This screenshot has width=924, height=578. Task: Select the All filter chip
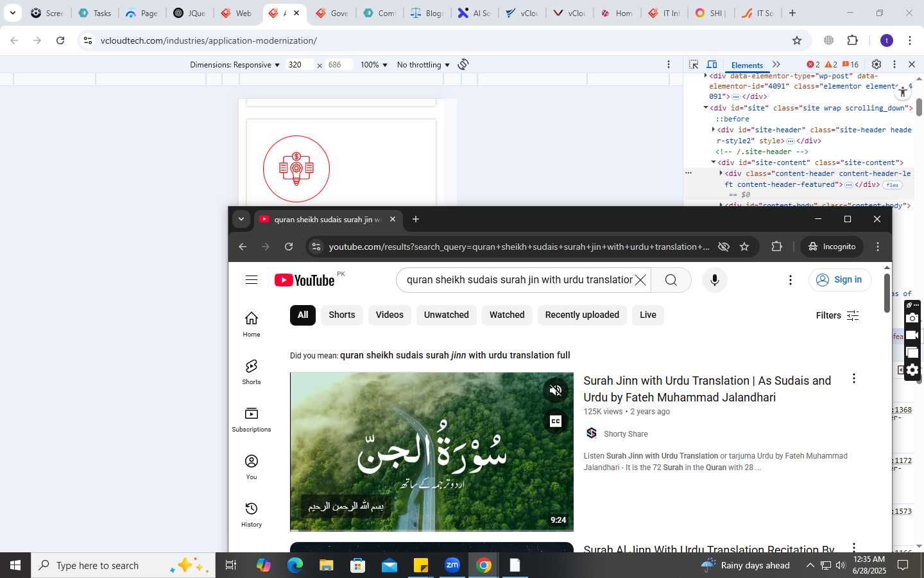pos(303,315)
